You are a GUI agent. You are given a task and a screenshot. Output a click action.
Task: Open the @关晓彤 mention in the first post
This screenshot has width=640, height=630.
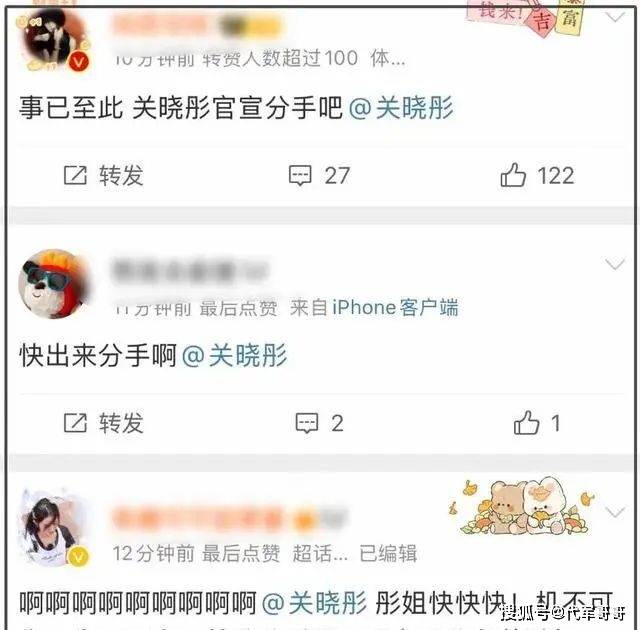click(x=401, y=108)
